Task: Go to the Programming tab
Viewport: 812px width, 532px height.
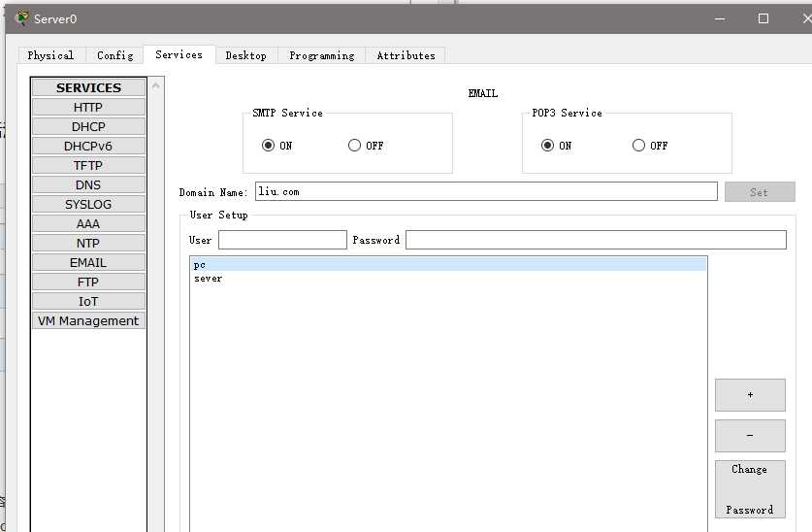Action: click(321, 55)
